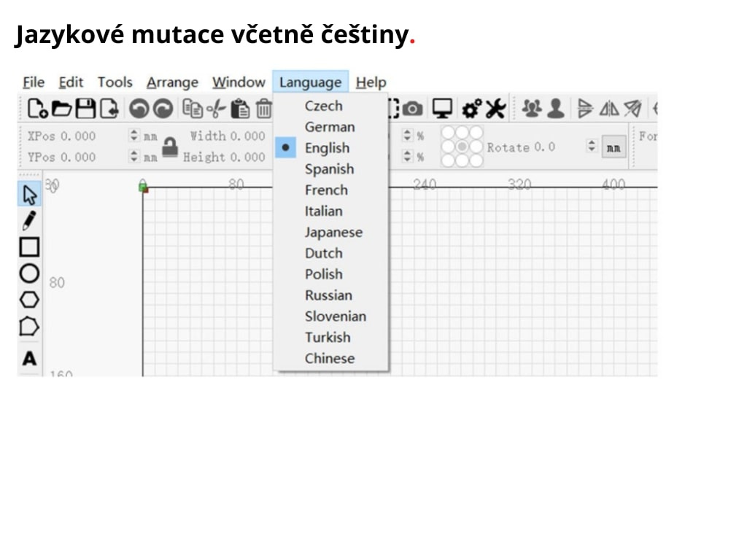747x560 pixels.
Task: Open the Edit menu
Action: click(71, 82)
